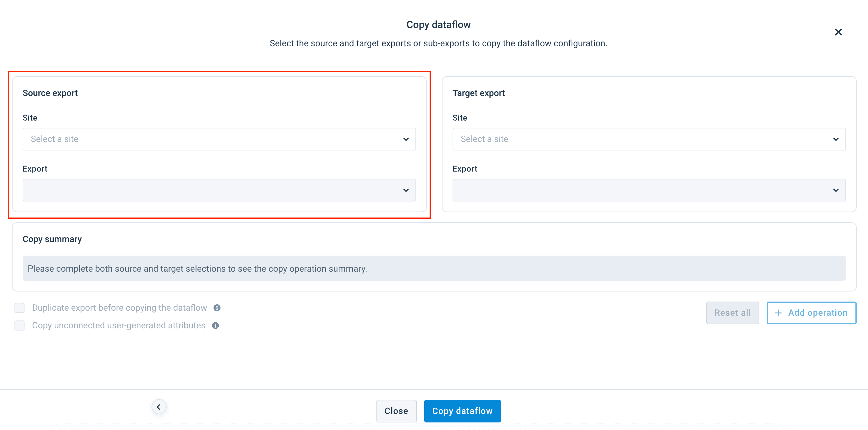The image size is (868, 430).
Task: Click the Reset all button
Action: point(732,313)
